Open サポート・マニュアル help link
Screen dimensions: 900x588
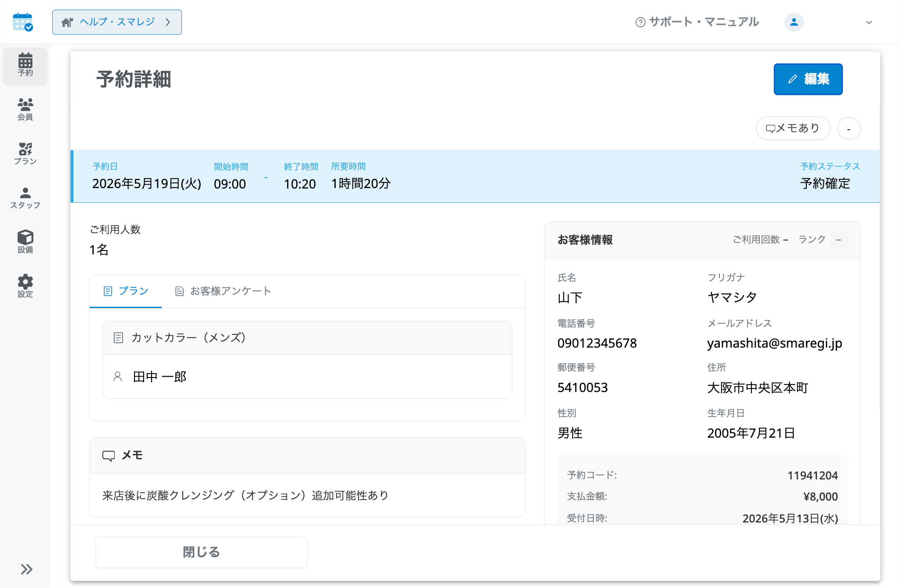[697, 22]
